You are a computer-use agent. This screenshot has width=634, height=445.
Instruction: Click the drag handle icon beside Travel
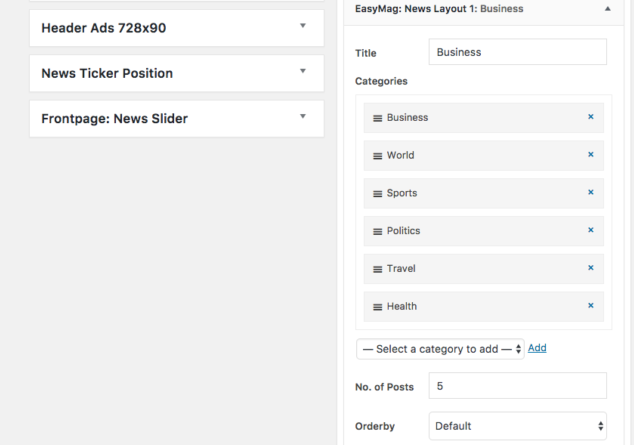coord(377,269)
